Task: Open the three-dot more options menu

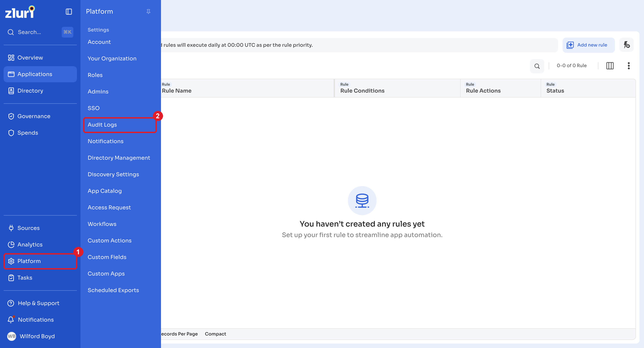Action: coord(629,66)
